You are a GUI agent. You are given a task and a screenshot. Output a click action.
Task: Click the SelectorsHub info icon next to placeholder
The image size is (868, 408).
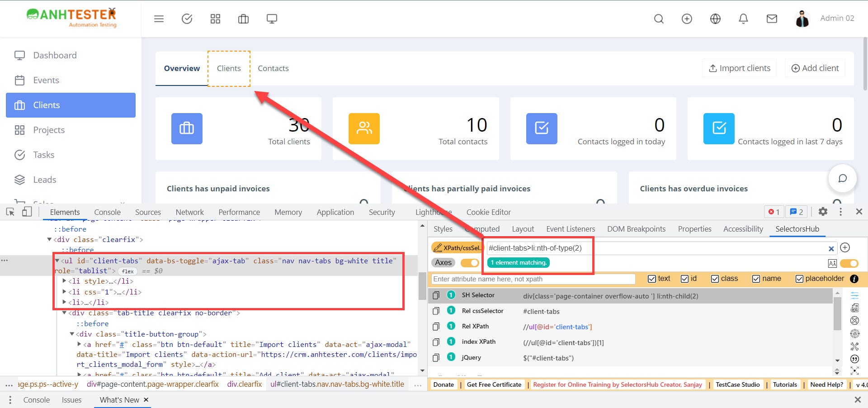pos(854,279)
